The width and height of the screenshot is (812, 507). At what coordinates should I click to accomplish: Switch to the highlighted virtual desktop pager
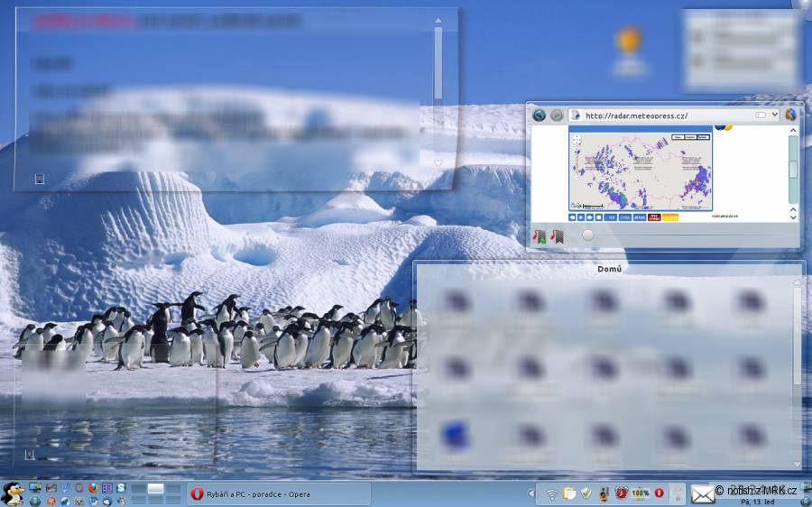coord(155,488)
